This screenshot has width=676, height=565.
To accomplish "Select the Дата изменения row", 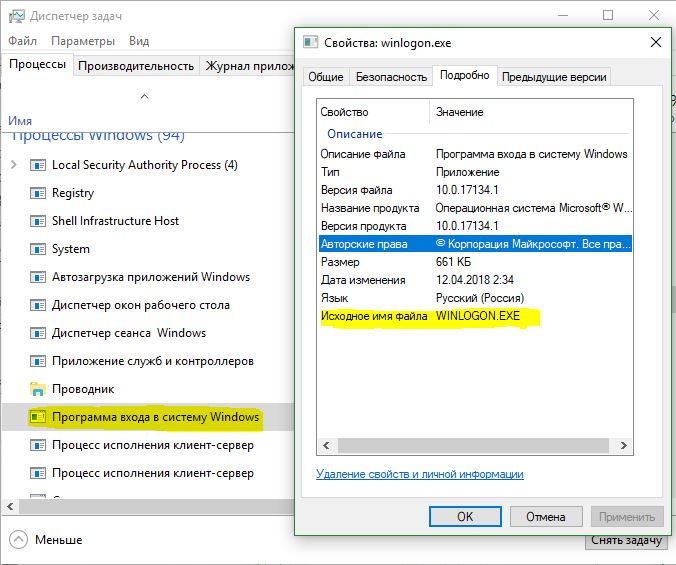I will coord(475,280).
